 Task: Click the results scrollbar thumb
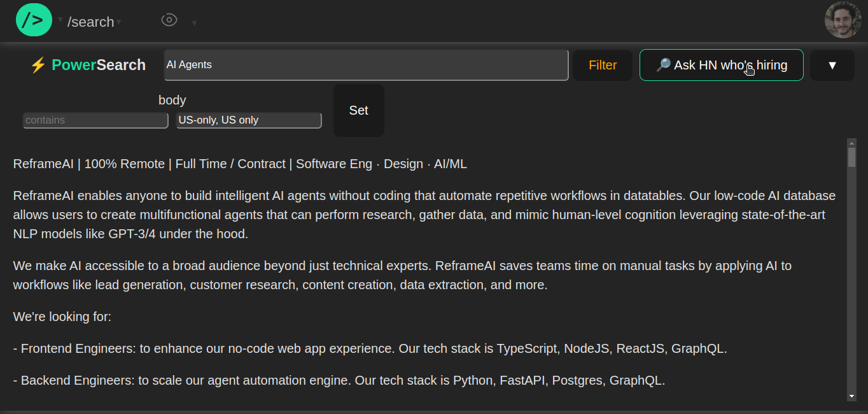851,157
